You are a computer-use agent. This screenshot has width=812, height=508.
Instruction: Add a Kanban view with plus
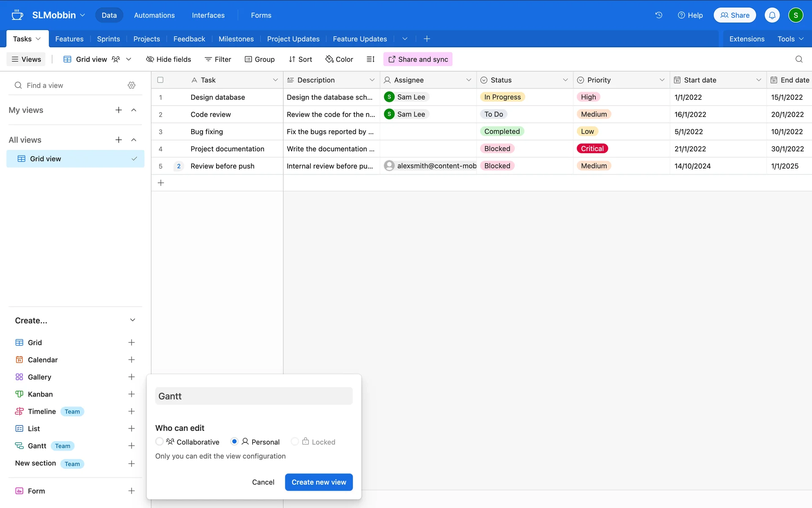(x=132, y=394)
